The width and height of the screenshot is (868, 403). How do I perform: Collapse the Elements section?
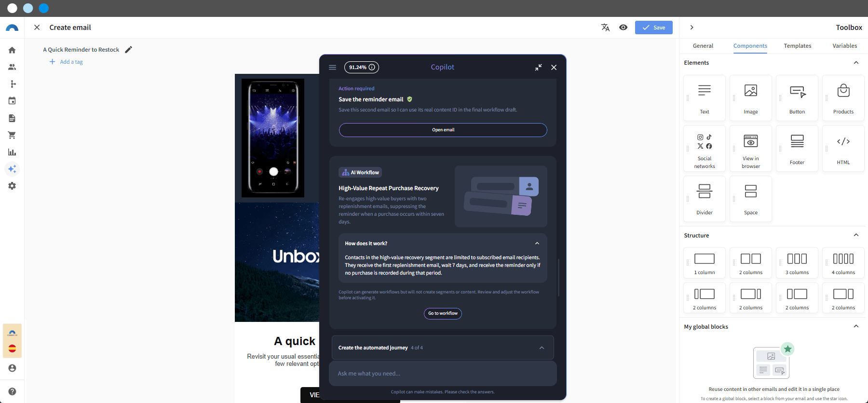[856, 62]
